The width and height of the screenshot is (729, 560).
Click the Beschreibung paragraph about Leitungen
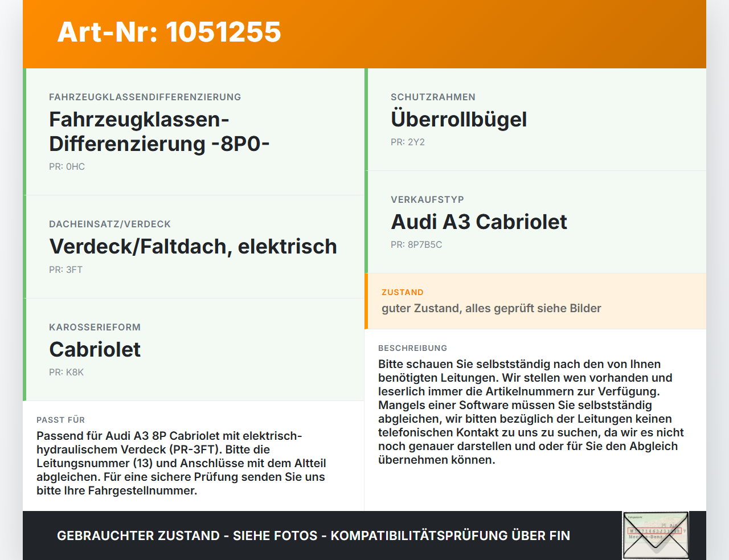(531, 412)
